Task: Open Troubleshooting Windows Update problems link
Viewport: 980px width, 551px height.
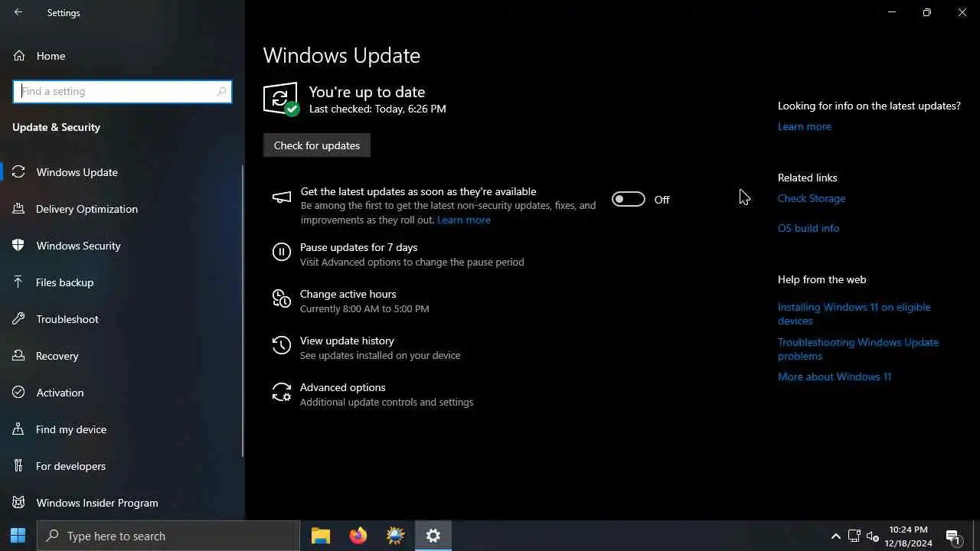Action: click(858, 349)
